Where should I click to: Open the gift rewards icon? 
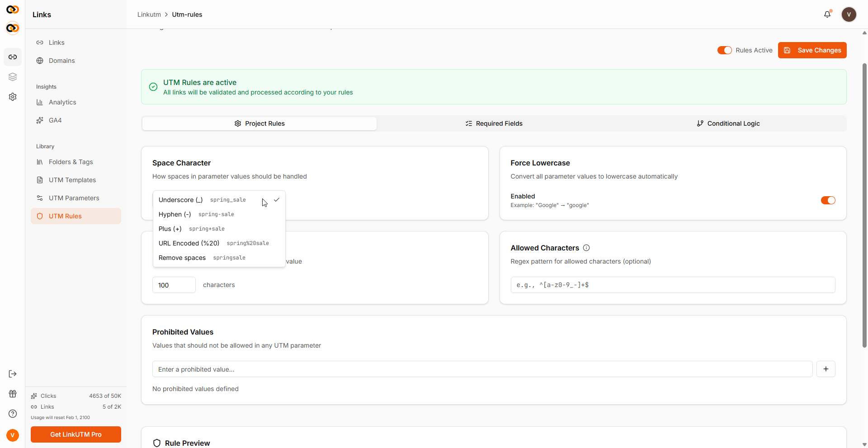13,394
